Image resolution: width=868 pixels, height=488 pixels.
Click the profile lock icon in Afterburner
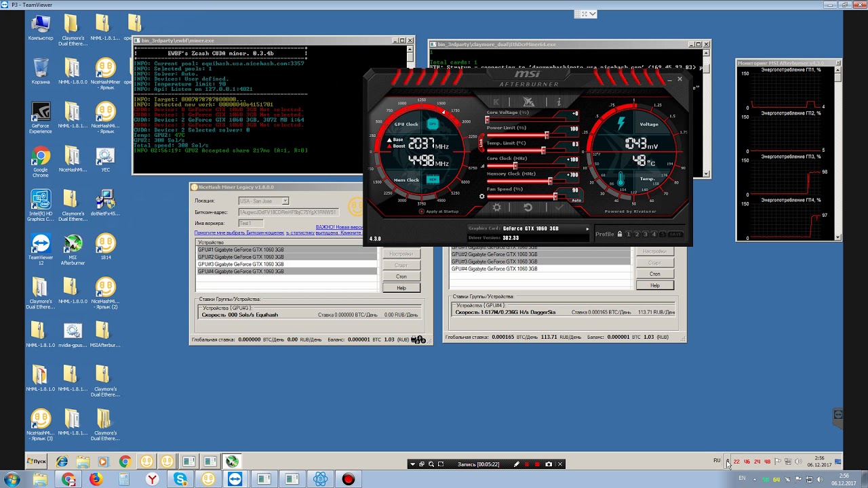[x=619, y=234]
